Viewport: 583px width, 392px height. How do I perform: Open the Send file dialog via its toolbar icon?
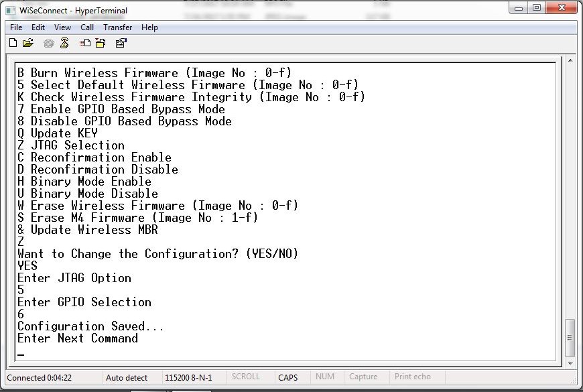pos(84,42)
